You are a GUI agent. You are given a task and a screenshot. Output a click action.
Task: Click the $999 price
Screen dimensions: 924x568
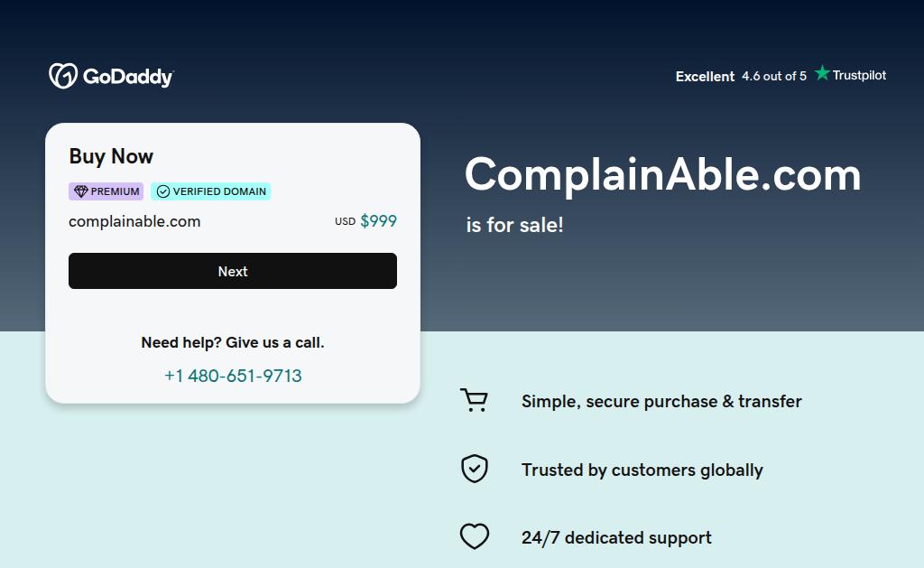(378, 221)
